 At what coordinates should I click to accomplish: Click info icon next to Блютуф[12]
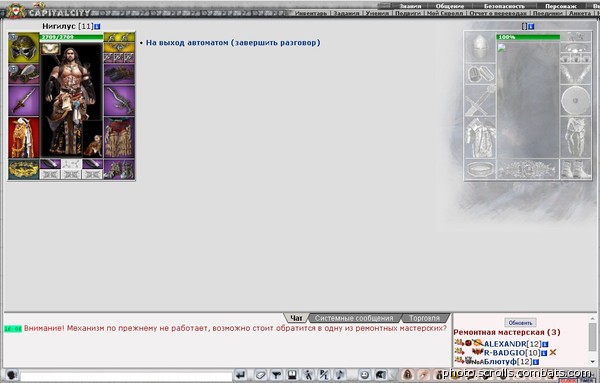coord(536,362)
